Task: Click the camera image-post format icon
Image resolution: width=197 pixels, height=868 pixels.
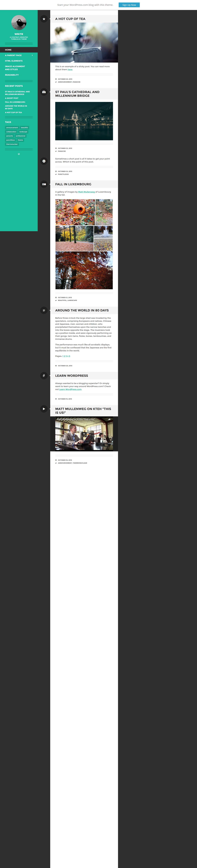Action: (x=44, y=92)
